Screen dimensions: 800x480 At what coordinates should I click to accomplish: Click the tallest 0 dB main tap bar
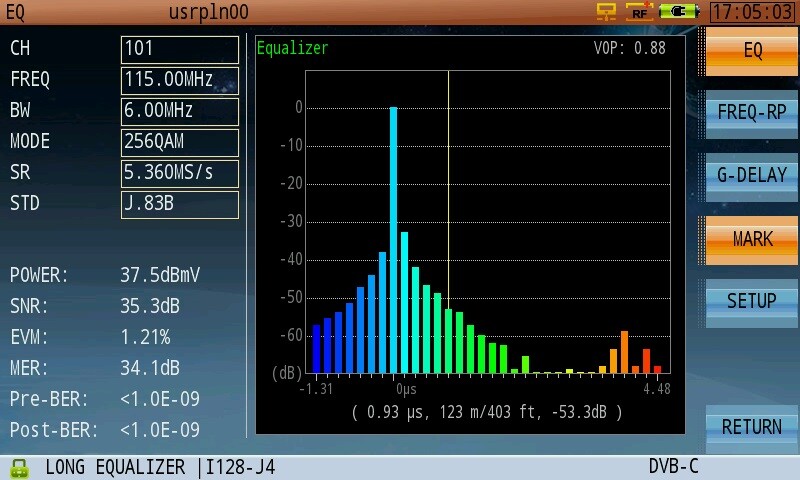(393, 240)
